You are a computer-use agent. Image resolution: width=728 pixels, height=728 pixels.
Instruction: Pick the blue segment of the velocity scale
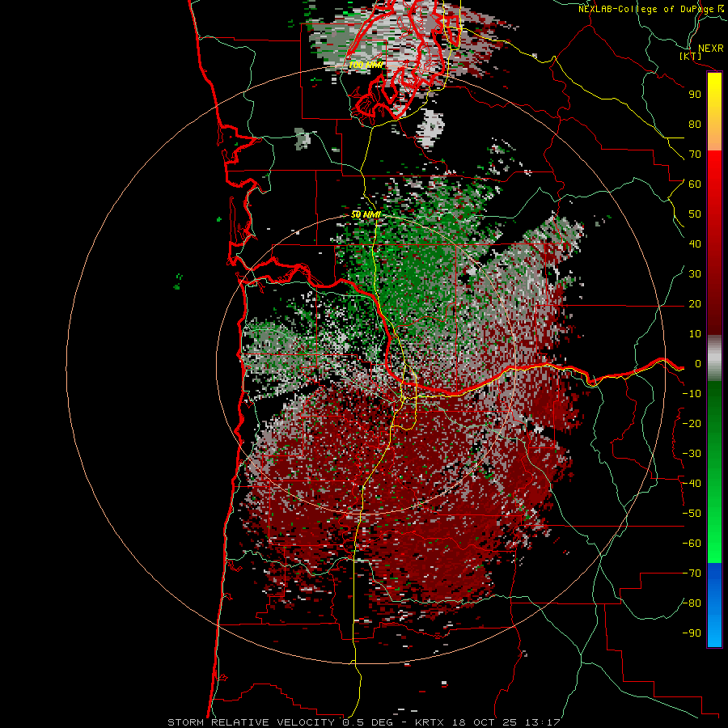[x=714, y=604]
